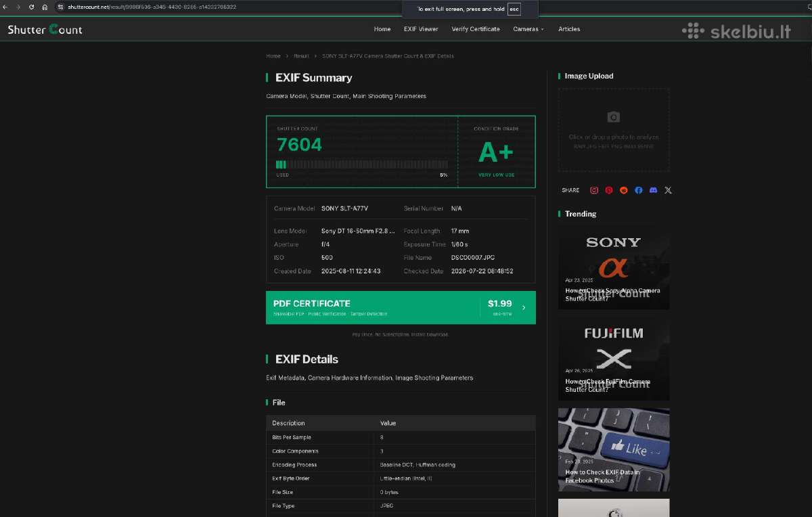Viewport: 812px width, 517px height.
Task: Open the Shutter Count logo
Action: [x=45, y=29]
